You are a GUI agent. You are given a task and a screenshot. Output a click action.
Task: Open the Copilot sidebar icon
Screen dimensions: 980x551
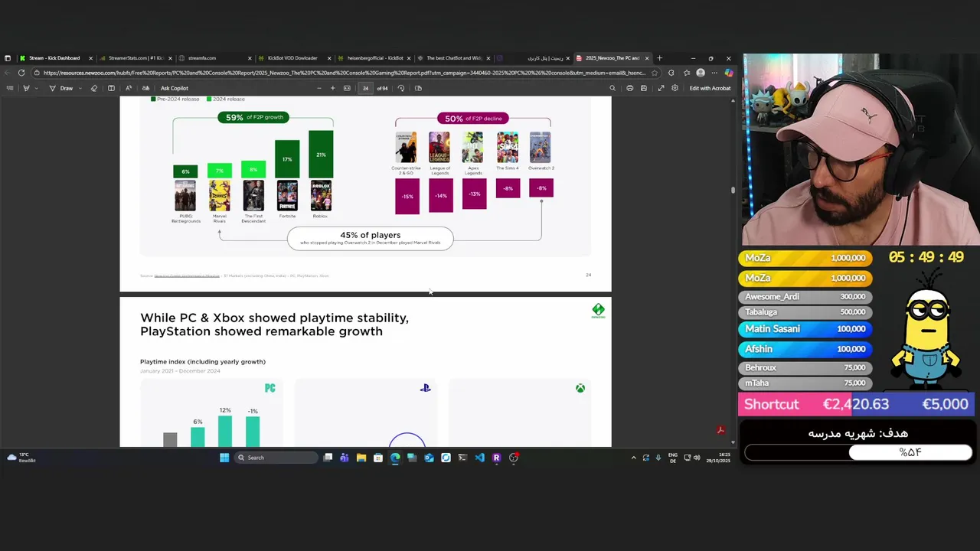pyautogui.click(x=728, y=73)
